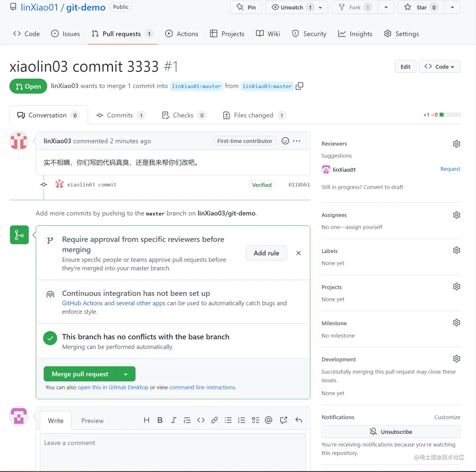Image resolution: width=476 pixels, height=472 pixels.
Task: Insert a quote using the toolbar icon
Action: pyautogui.click(x=187, y=420)
